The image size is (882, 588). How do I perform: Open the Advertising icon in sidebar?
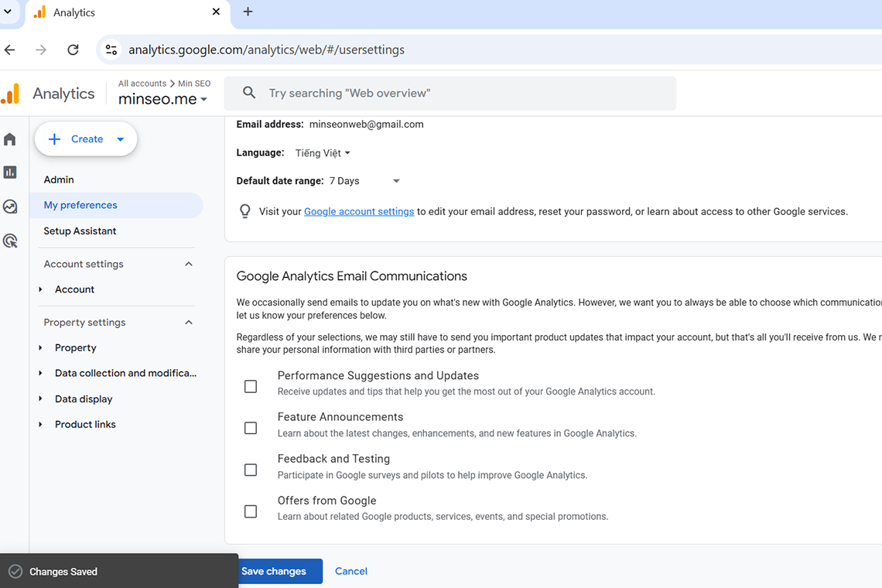coord(10,241)
